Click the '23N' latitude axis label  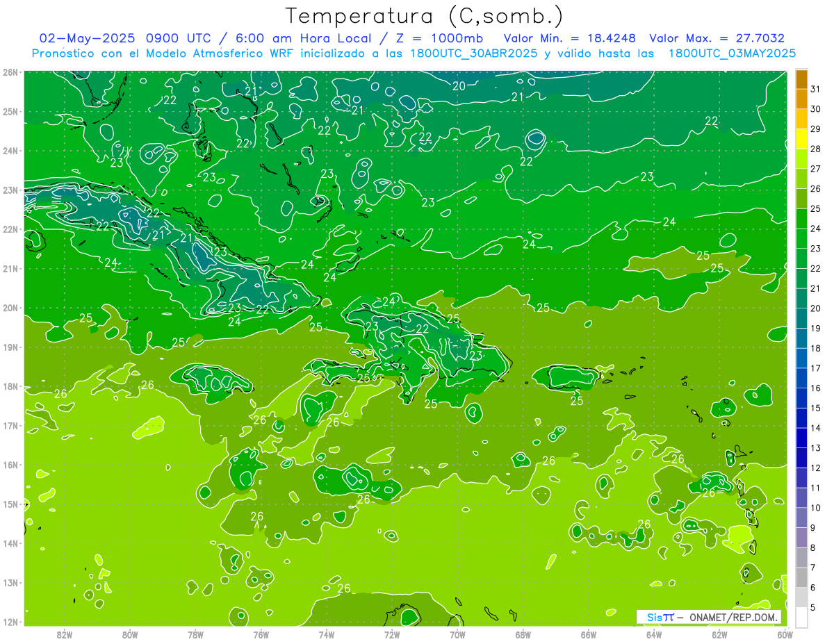click(10, 190)
